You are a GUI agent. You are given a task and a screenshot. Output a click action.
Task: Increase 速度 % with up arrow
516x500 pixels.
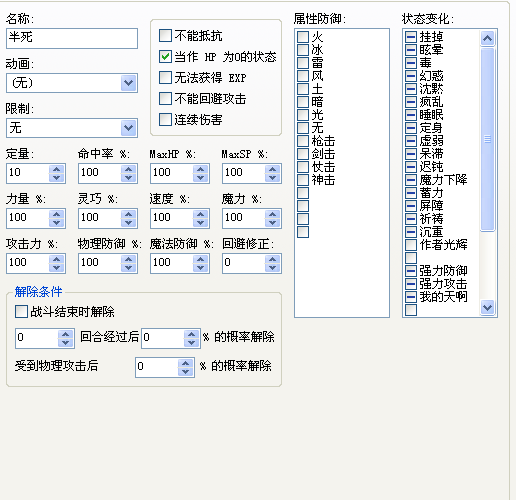pyautogui.click(x=201, y=214)
